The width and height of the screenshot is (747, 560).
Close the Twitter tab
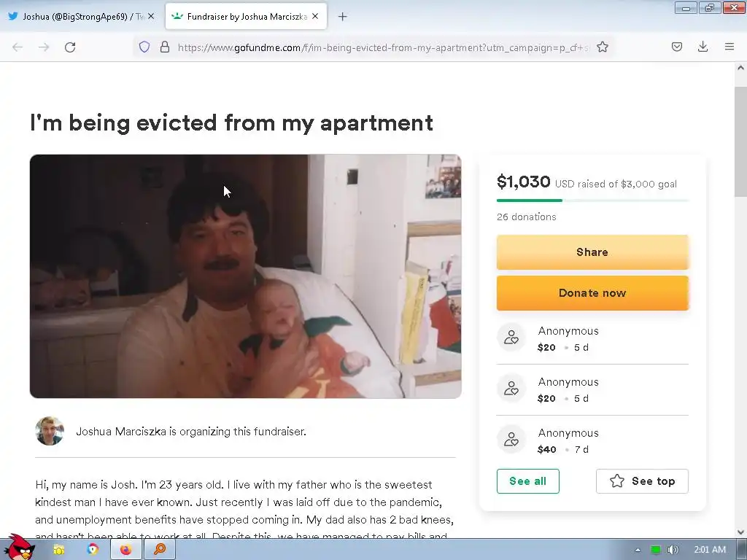(151, 16)
